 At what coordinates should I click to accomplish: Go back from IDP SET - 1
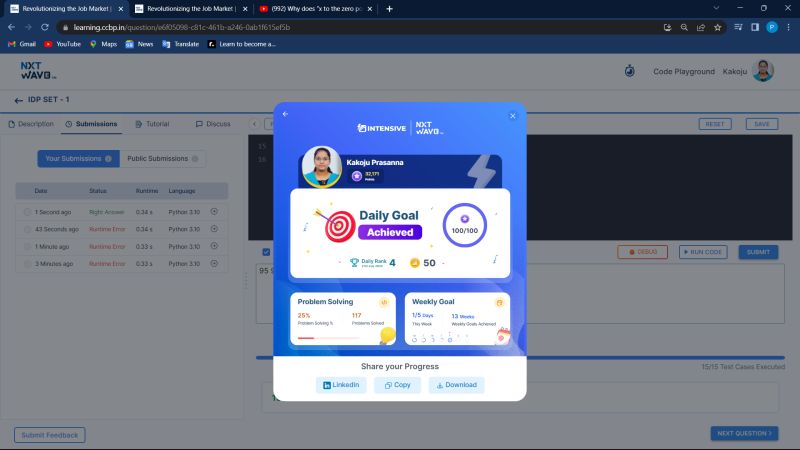coord(19,100)
